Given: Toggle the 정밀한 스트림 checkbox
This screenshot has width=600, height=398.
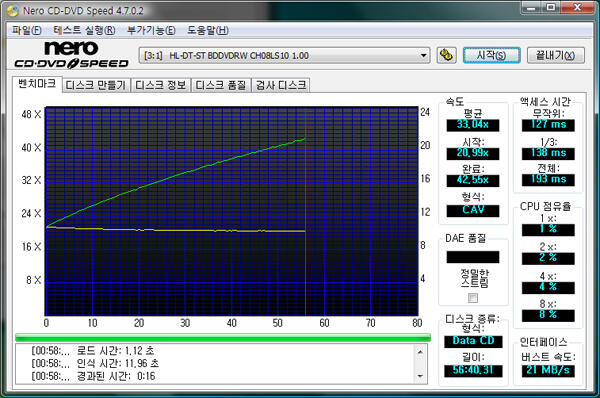Looking at the screenshot, I should click(473, 298).
